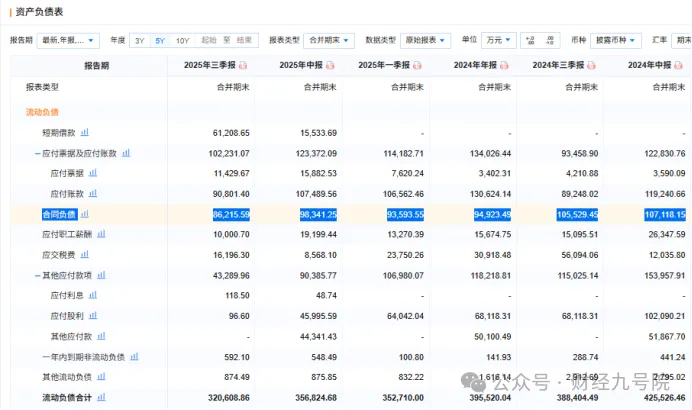Click the 86,215.59 合同负债 cell

(231, 214)
